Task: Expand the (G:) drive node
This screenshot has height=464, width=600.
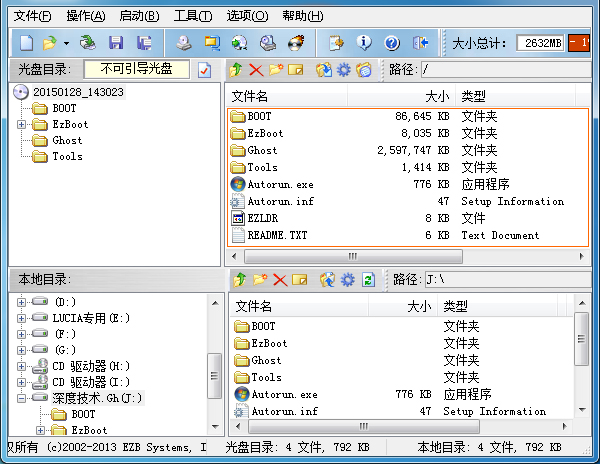Action: [21, 350]
